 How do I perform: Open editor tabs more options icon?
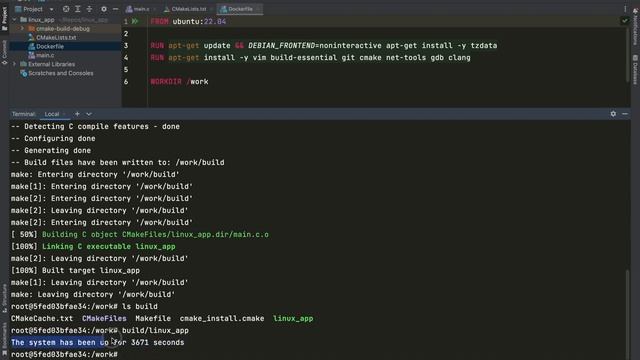coord(625,9)
